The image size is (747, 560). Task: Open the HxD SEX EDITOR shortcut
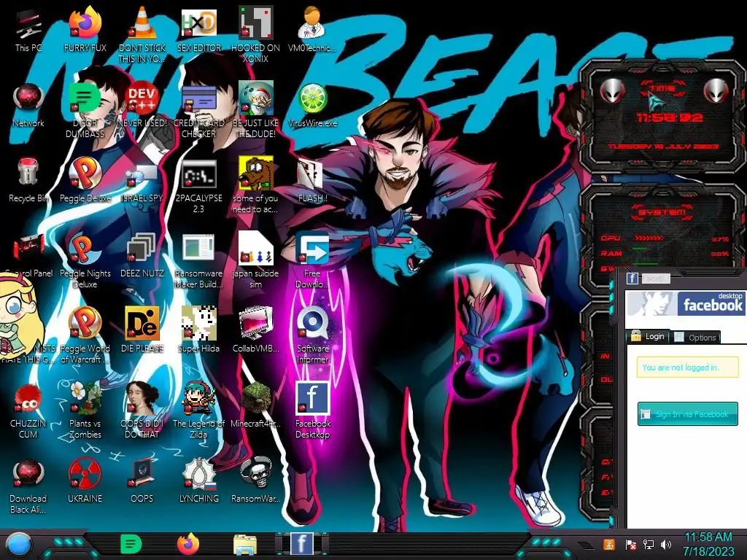click(x=199, y=29)
